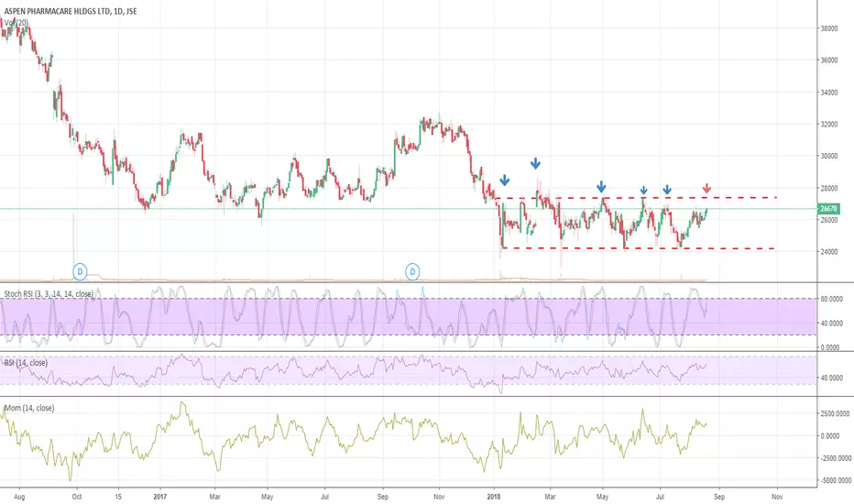Click the 36000 price axis label
The width and height of the screenshot is (854, 504).
829,60
